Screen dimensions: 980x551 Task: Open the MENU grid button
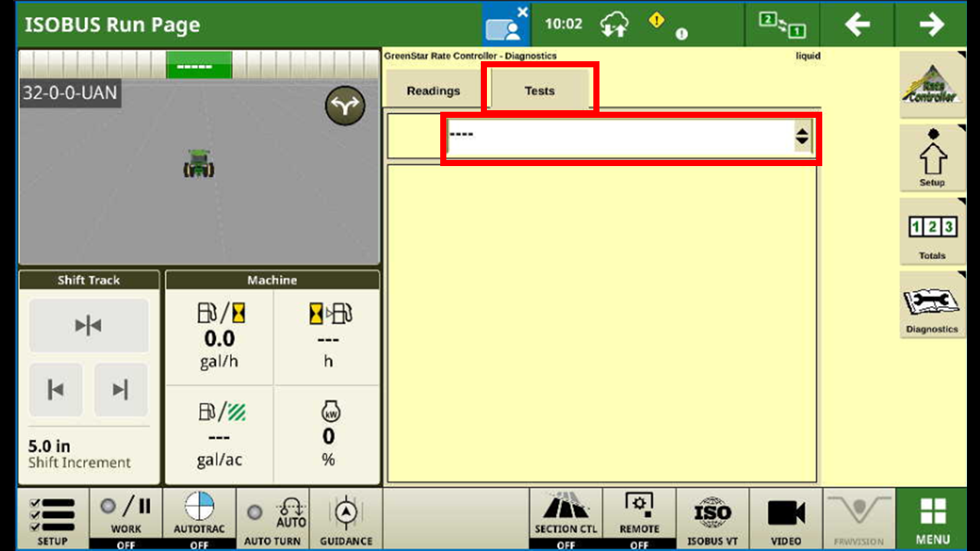[933, 519]
